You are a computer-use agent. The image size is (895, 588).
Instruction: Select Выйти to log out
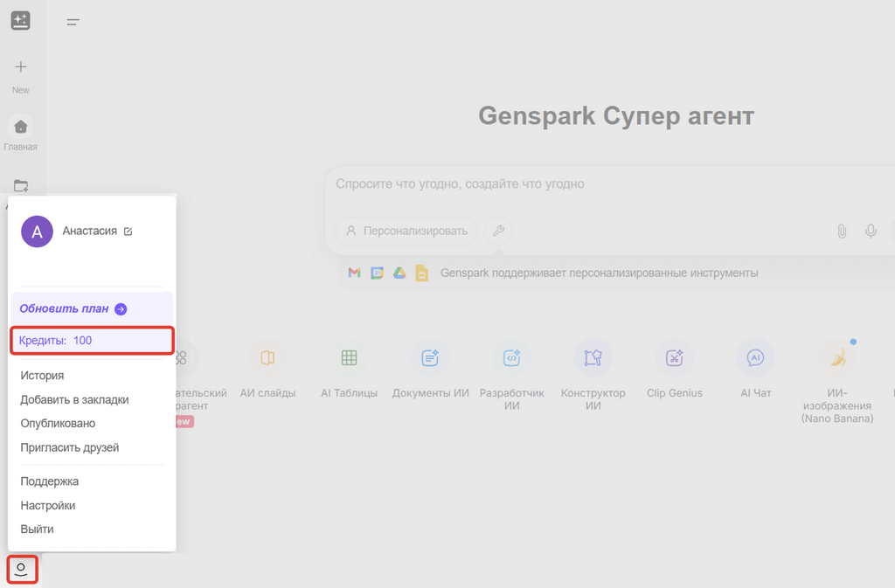[x=37, y=529]
